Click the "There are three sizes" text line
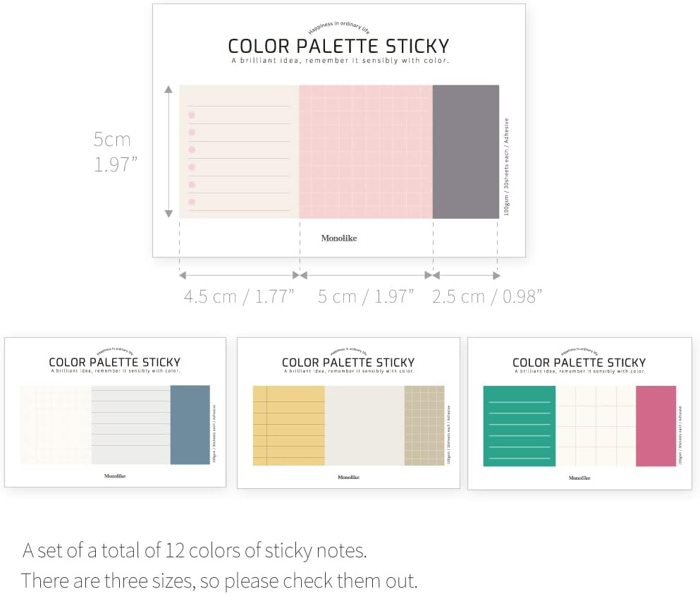The height and width of the screenshot is (594, 700). pos(219,581)
